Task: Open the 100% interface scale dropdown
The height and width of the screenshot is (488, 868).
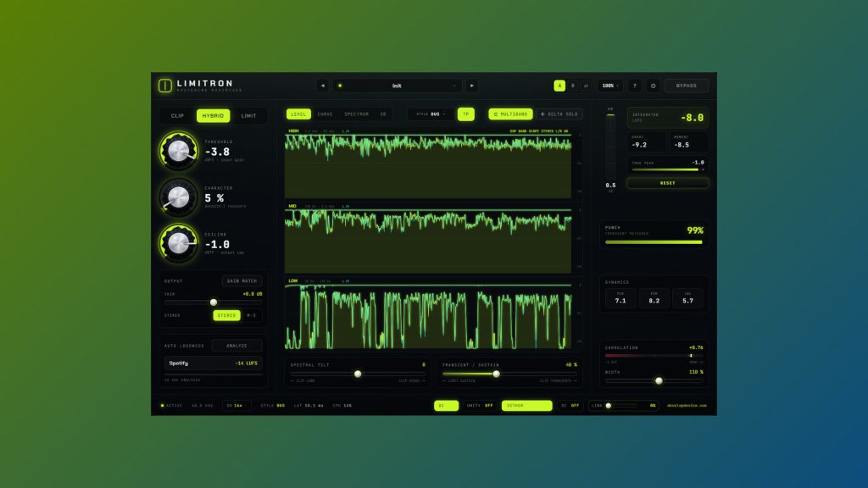Action: [x=610, y=86]
